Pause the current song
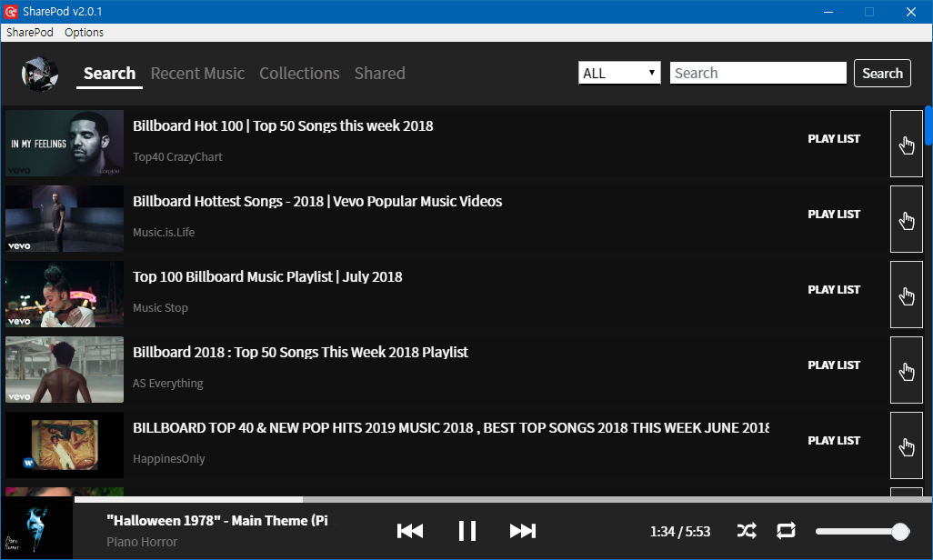Screen dimensions: 933x560 (x=467, y=531)
